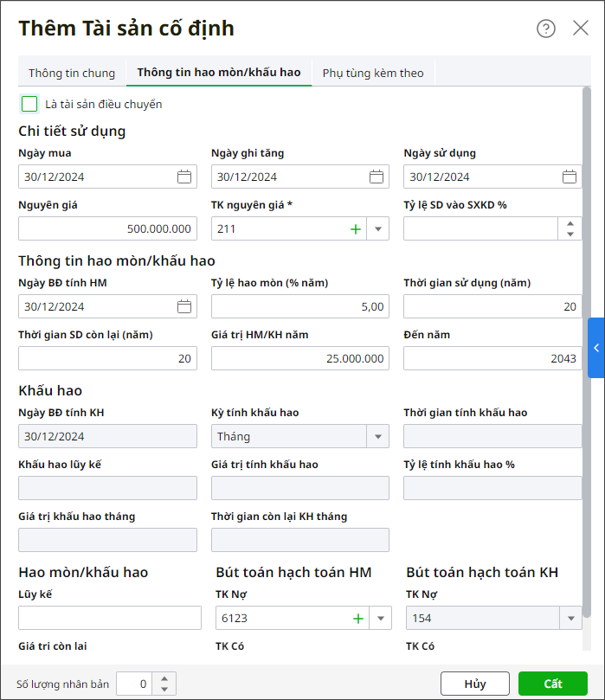The width and height of the screenshot is (605, 700).
Task: Open the Kỳ tính khấu hao dropdown
Action: tap(378, 436)
